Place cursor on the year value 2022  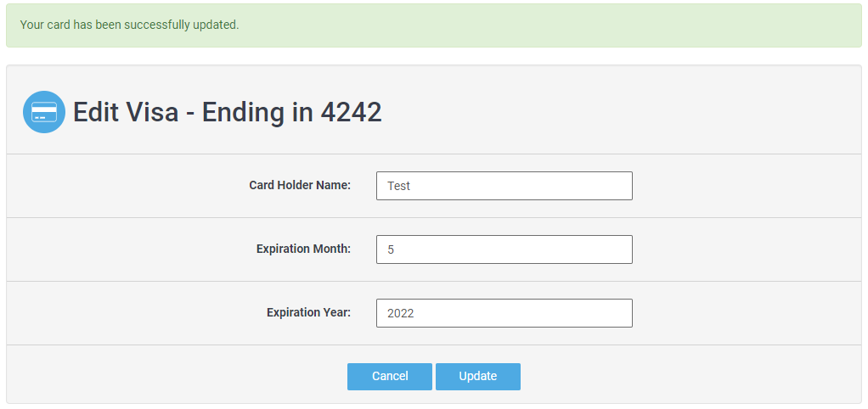coord(400,313)
